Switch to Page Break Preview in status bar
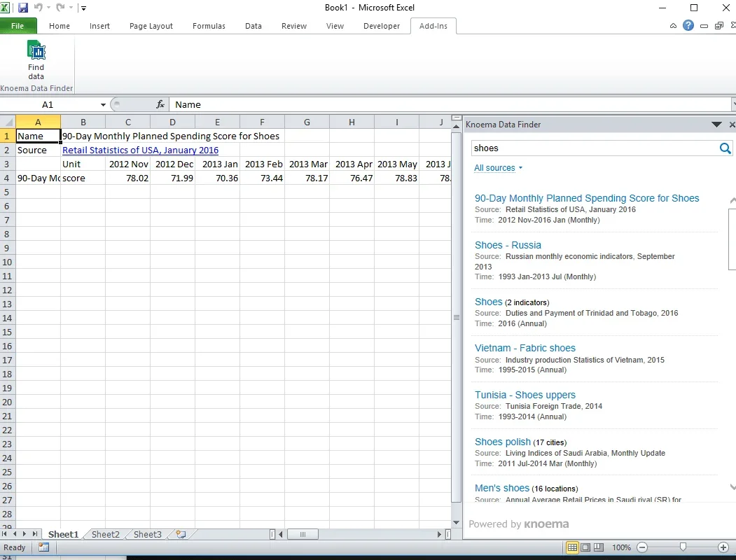 tap(599, 547)
